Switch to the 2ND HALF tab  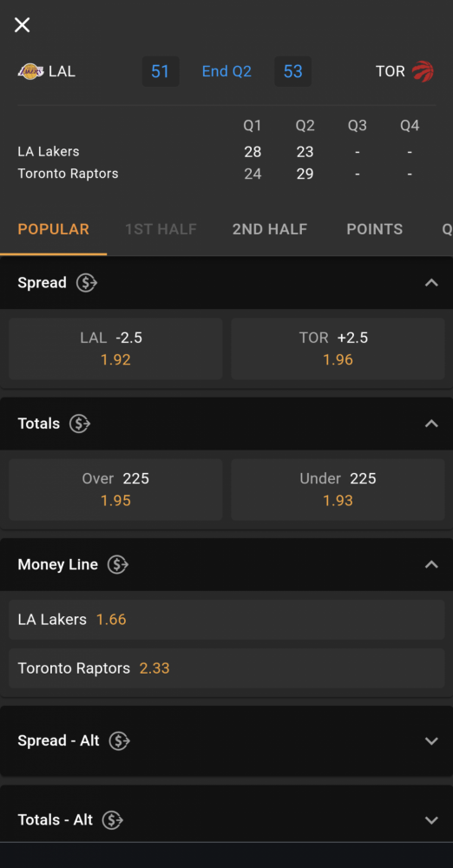(270, 229)
